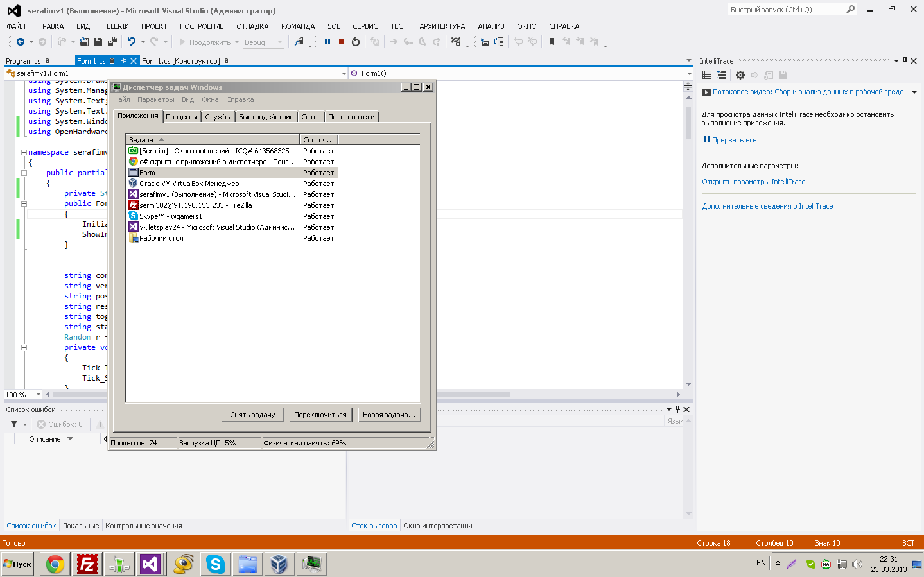Open Google Chrome from the taskbar
The image size is (924, 577).
55,564
